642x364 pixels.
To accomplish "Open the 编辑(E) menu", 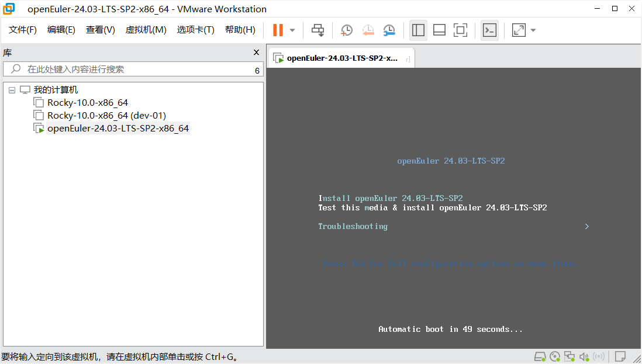I will click(x=61, y=30).
